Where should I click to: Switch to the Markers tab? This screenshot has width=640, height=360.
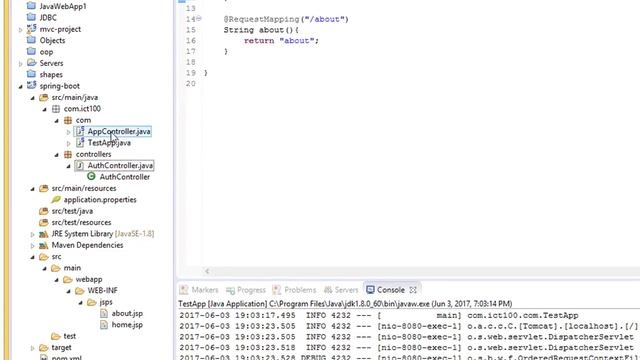[x=199, y=290]
